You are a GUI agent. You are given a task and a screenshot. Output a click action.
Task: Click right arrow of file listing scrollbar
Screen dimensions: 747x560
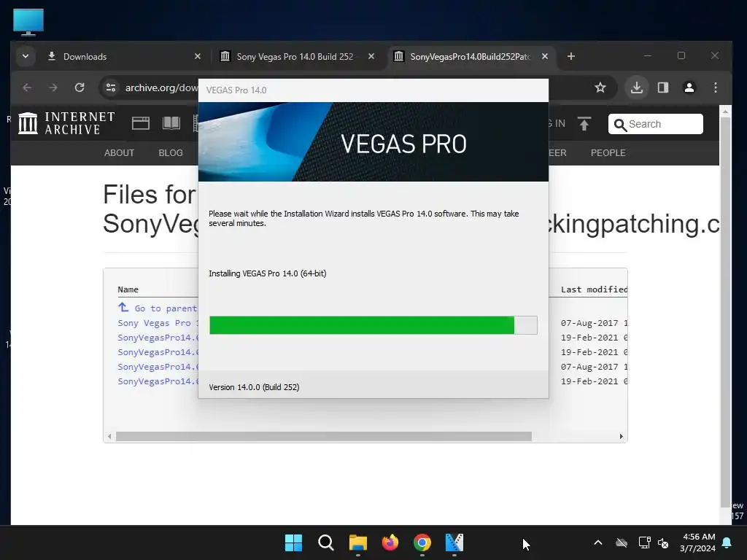coord(621,436)
